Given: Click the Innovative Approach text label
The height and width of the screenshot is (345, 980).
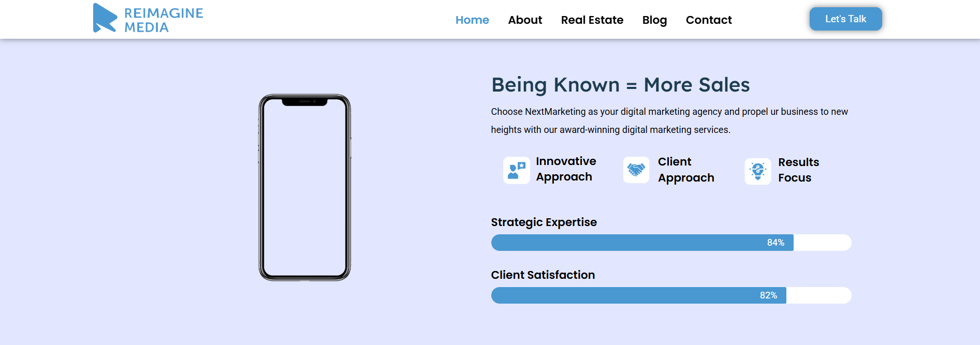Looking at the screenshot, I should click(x=566, y=169).
